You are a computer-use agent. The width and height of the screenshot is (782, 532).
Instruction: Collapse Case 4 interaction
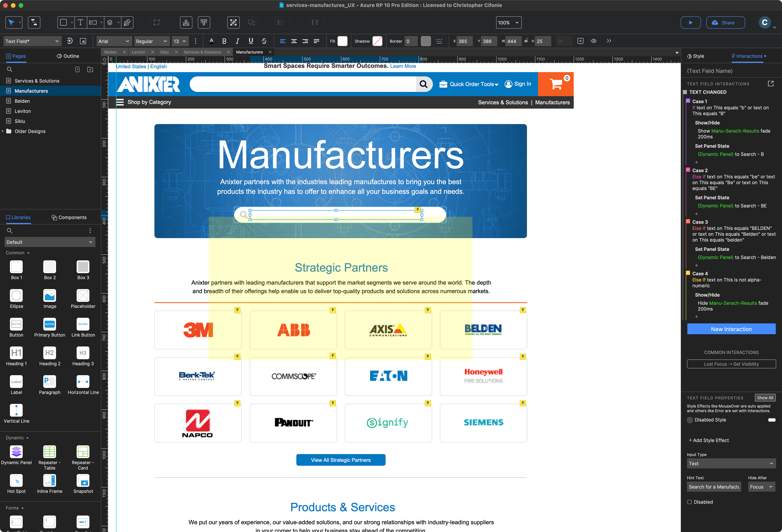[688, 273]
